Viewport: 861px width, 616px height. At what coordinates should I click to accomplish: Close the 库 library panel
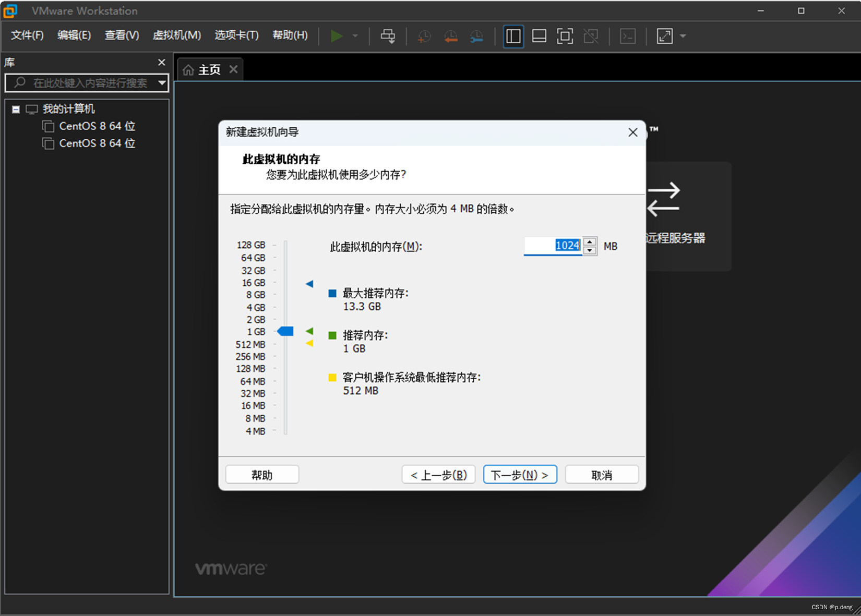click(162, 62)
